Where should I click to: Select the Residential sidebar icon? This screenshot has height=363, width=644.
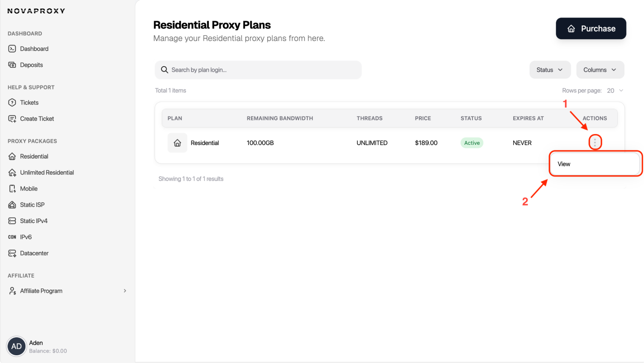tap(12, 156)
